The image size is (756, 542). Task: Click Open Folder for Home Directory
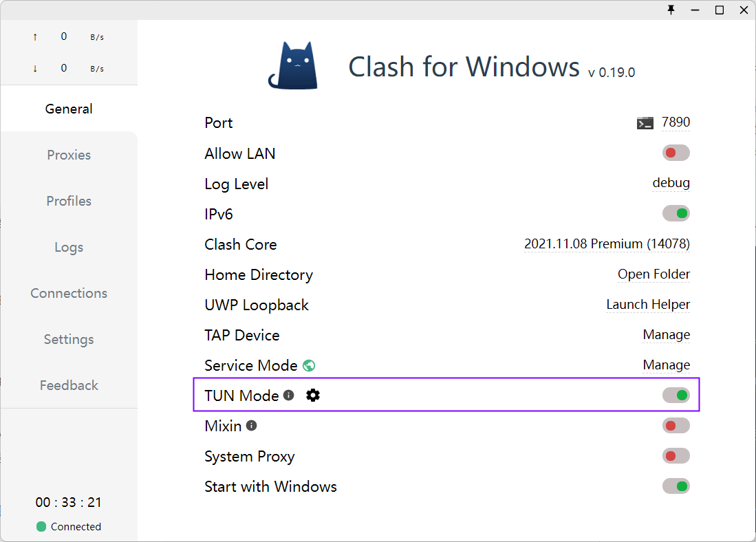pyautogui.click(x=654, y=274)
